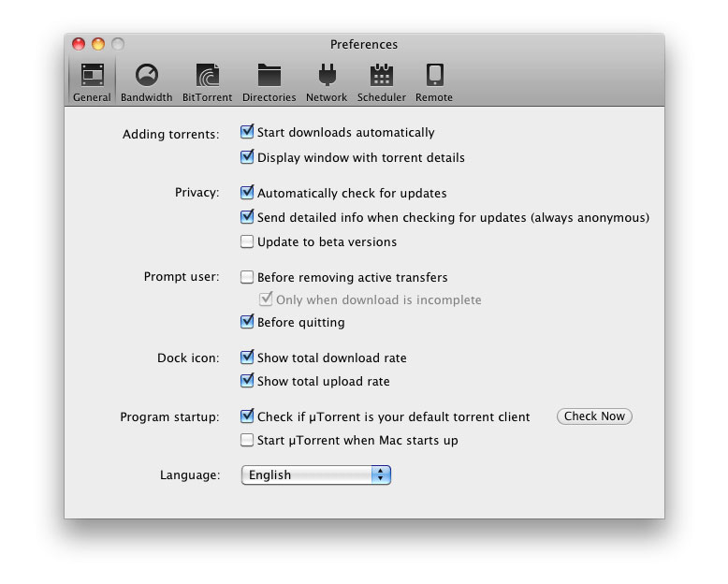Uncheck Send detailed info when checking updates
The image size is (728, 584).
point(247,217)
